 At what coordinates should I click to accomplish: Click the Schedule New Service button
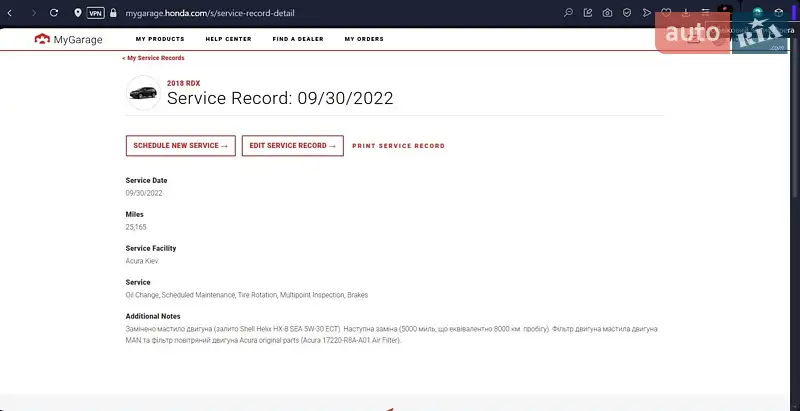180,146
